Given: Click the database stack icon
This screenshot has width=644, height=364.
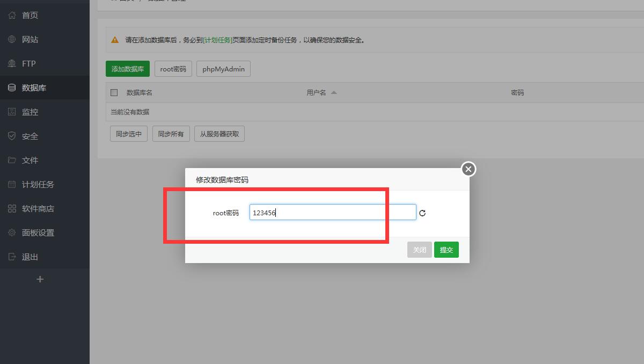Looking at the screenshot, I should point(12,88).
